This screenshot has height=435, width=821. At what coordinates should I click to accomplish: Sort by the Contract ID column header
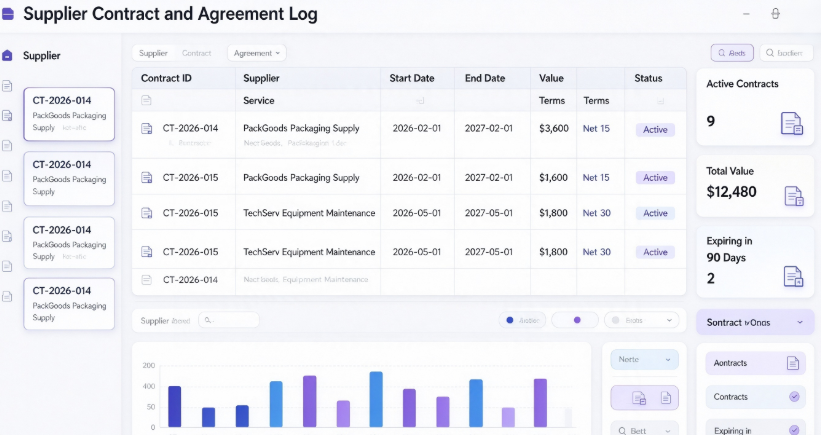(167, 78)
